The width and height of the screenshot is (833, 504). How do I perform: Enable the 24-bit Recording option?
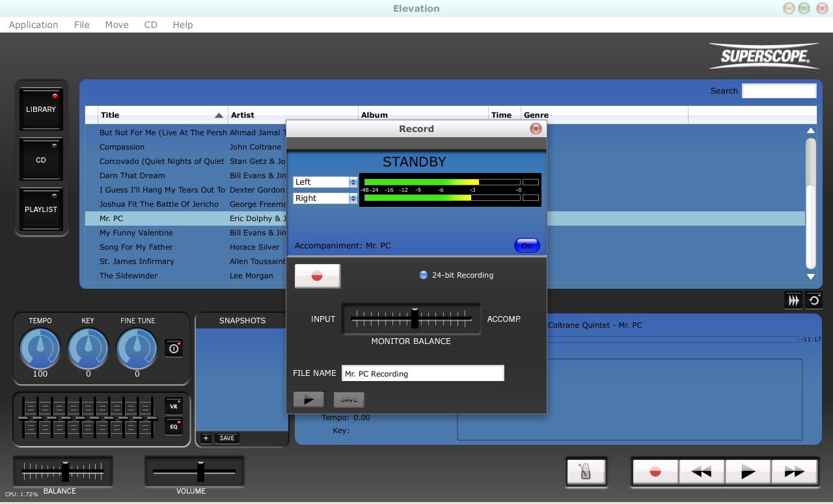click(x=423, y=275)
